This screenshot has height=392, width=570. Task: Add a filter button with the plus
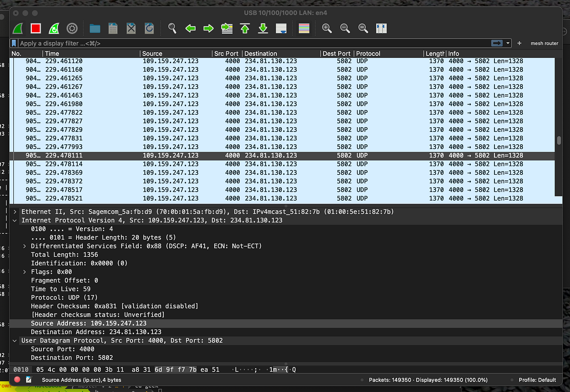click(x=519, y=43)
